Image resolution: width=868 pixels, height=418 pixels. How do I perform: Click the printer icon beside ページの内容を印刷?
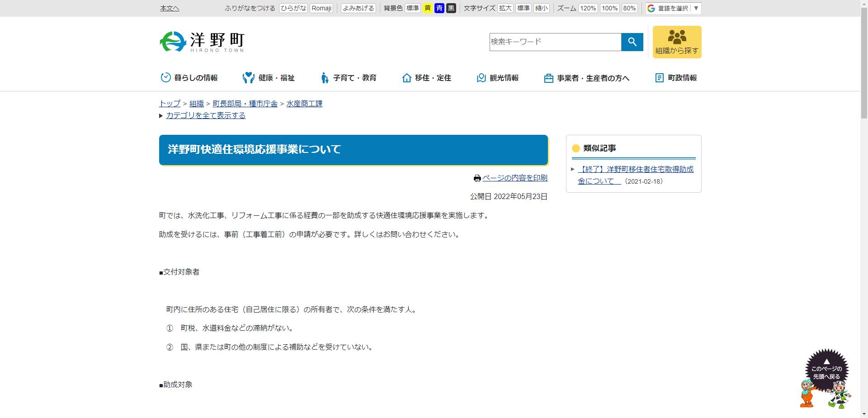click(477, 178)
